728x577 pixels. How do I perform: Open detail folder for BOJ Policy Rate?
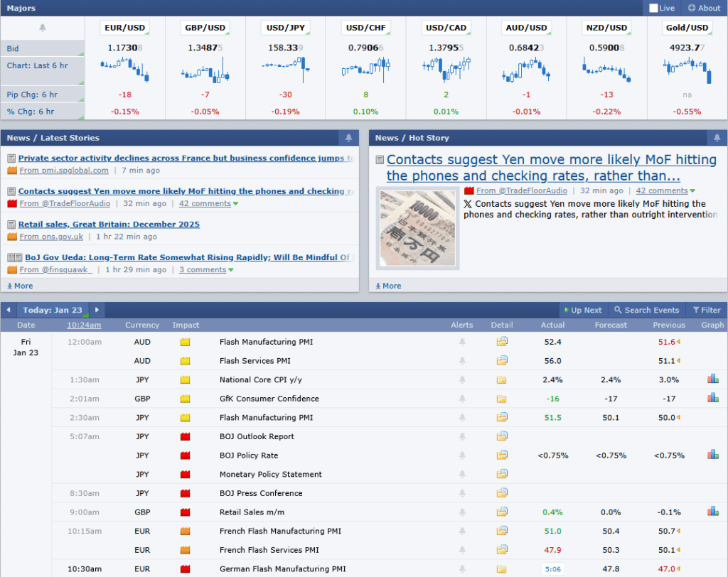(x=502, y=455)
